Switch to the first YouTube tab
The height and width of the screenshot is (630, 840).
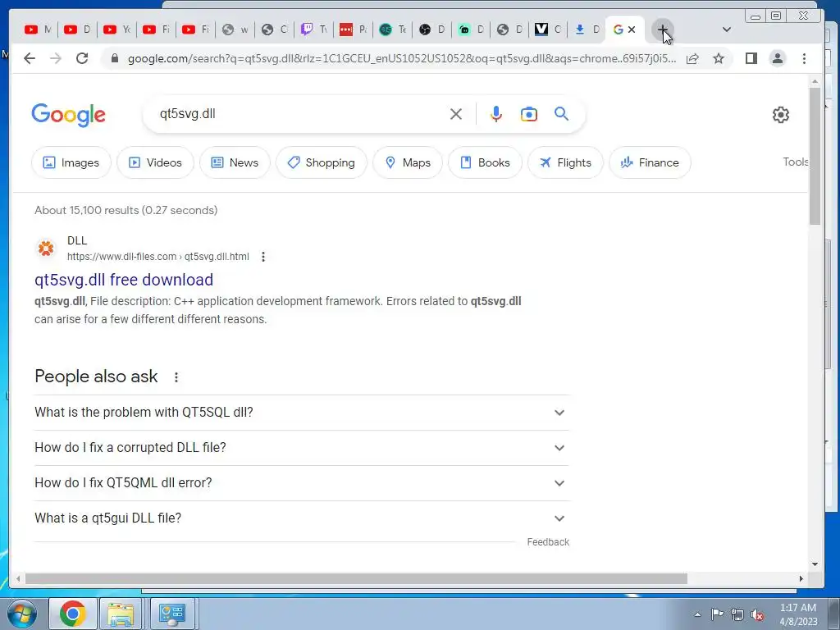point(39,30)
